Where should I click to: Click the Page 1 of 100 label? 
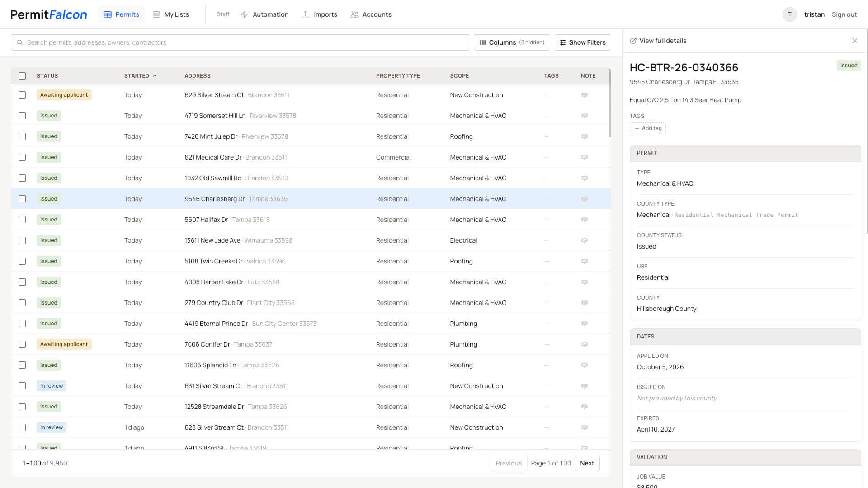tap(551, 463)
